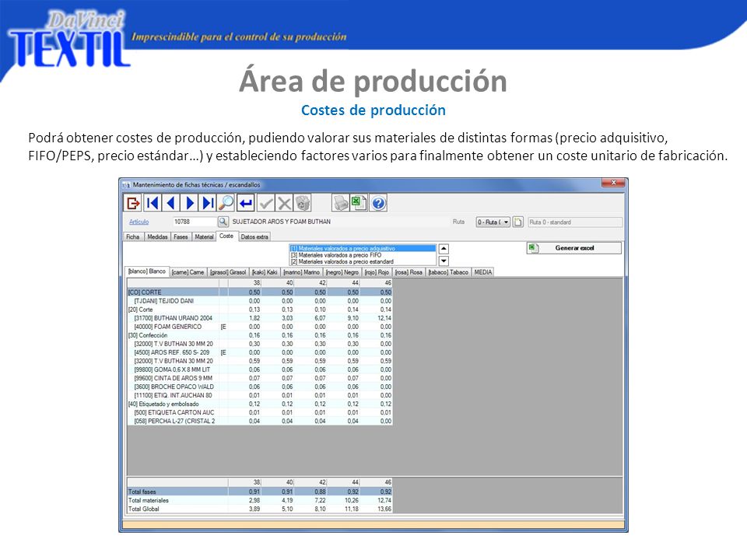The width and height of the screenshot is (747, 560).
Task: Go to the next record
Action: (189, 203)
